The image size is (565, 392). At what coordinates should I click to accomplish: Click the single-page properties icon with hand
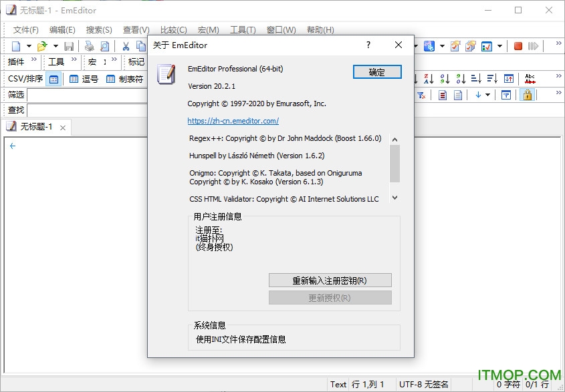click(455, 46)
